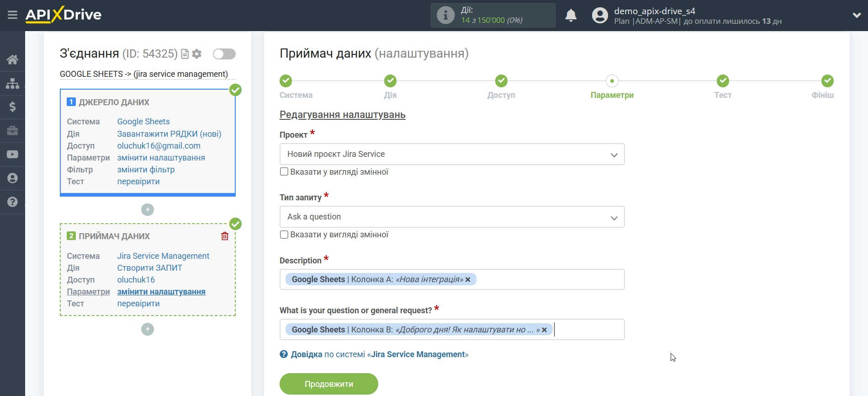Open the billing dollar icon
Image resolution: width=868 pixels, height=396 pixels.
pos(12,107)
